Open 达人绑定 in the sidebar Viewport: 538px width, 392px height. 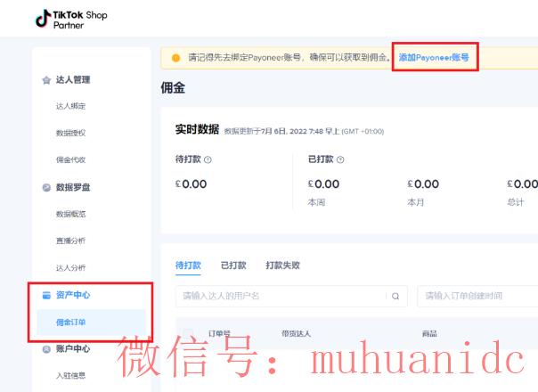tap(71, 107)
